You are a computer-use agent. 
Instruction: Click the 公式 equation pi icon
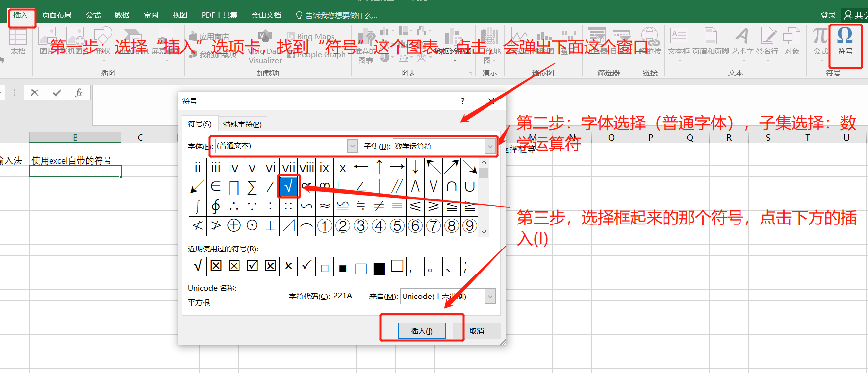click(820, 36)
